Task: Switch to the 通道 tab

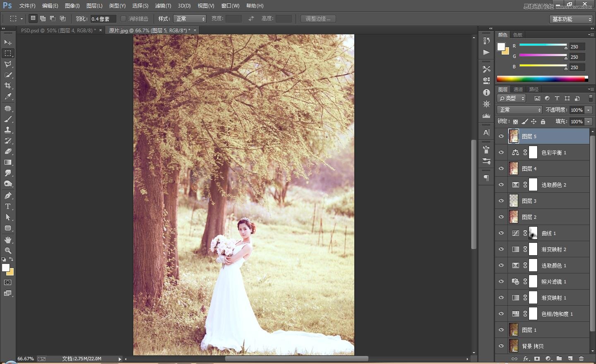Action: (x=518, y=89)
